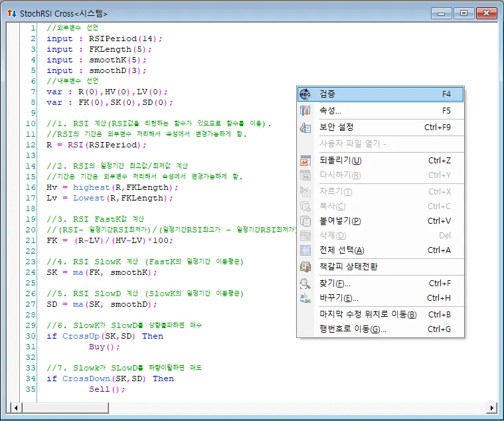The image size is (504, 421).
Task: Click FK = (R-LV)/(HV-LV)*100 line
Action: [x=110, y=240]
